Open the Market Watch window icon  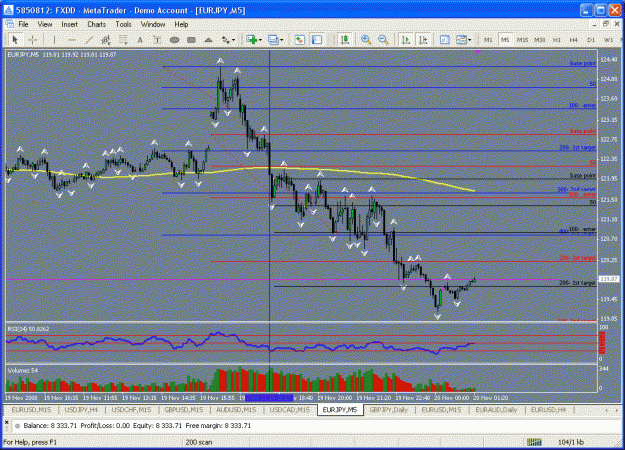(x=299, y=39)
